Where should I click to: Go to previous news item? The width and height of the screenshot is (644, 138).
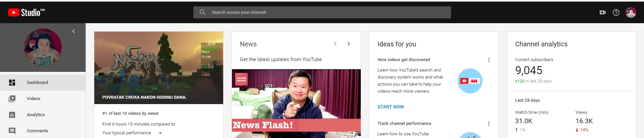(335, 44)
